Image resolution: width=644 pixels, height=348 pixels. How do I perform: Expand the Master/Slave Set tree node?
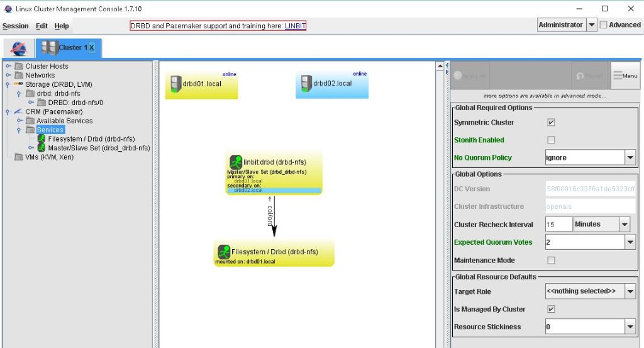tap(31, 147)
